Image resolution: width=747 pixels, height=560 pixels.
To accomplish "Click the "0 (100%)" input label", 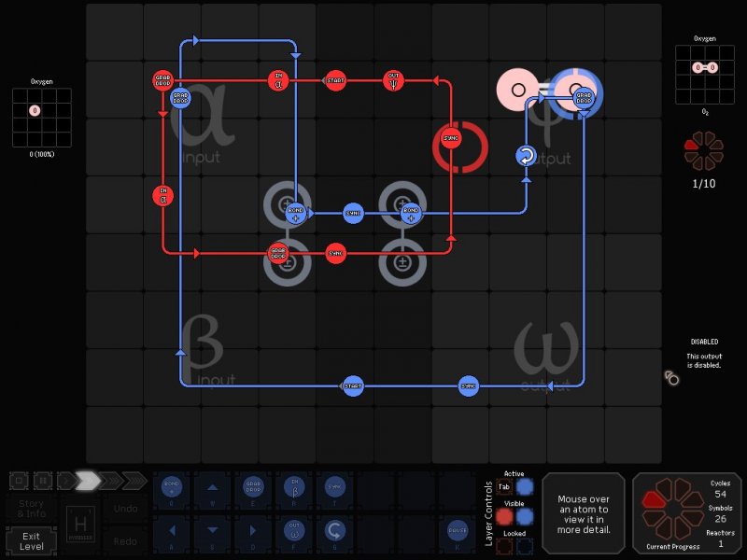I will pos(42,154).
